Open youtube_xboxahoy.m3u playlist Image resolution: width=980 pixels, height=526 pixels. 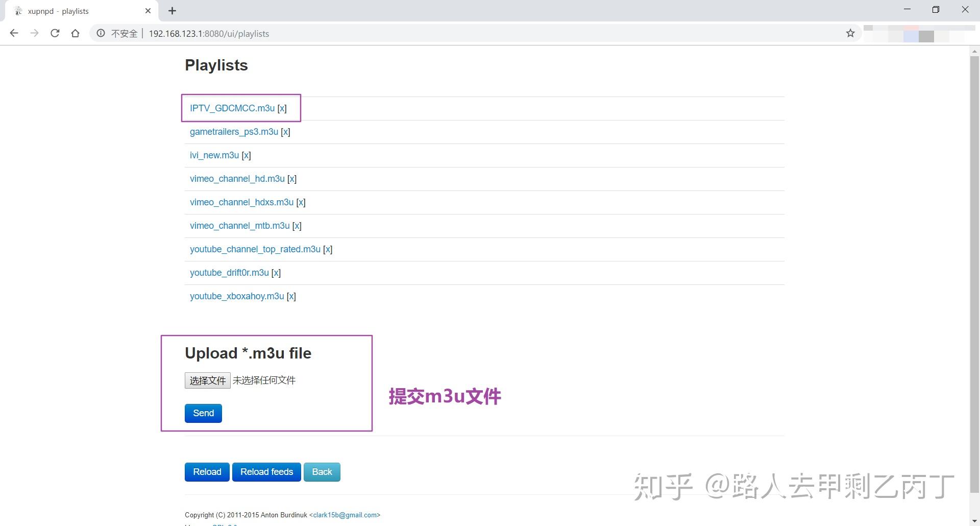(237, 296)
